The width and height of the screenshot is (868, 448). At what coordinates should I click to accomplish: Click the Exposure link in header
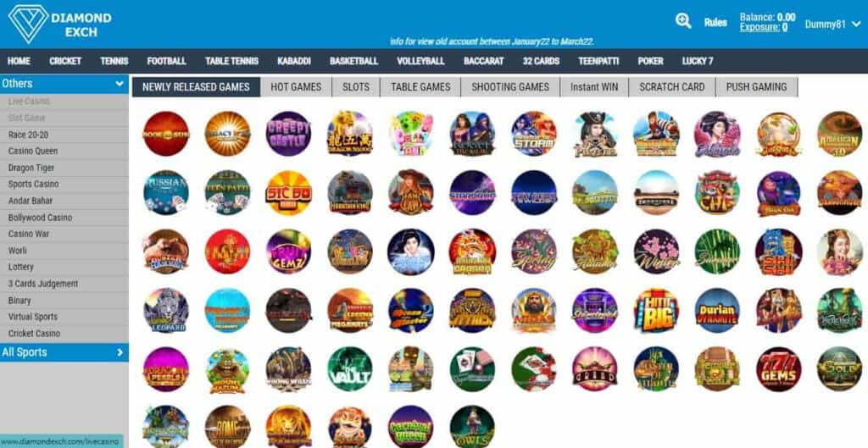764,27
